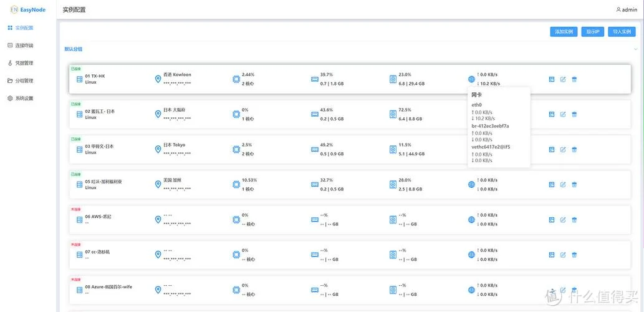Delete the 02 搬瓦工-日本 instance
644x312 pixels.
(x=574, y=114)
